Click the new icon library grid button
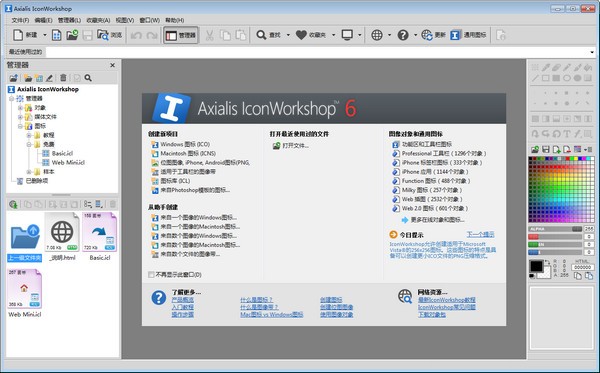The width and height of the screenshot is (600, 373). pos(56,35)
